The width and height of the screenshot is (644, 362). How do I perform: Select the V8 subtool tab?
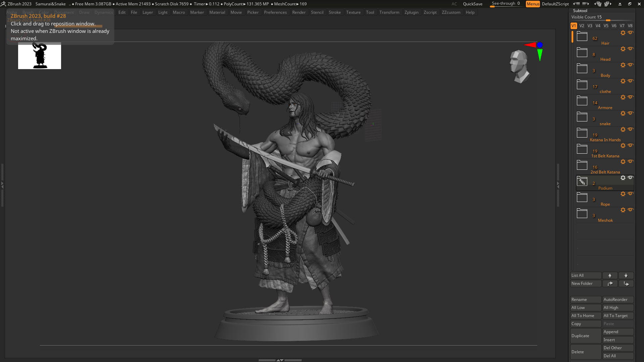630,25
